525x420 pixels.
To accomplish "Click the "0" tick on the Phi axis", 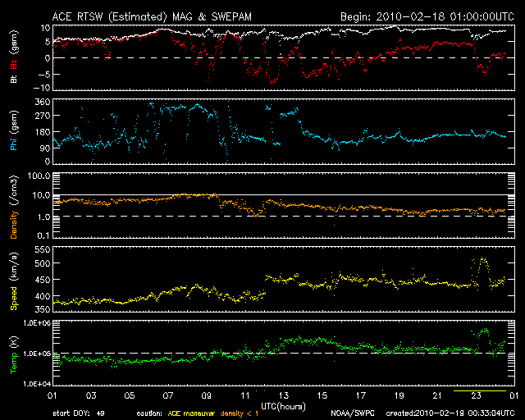I will click(48, 162).
